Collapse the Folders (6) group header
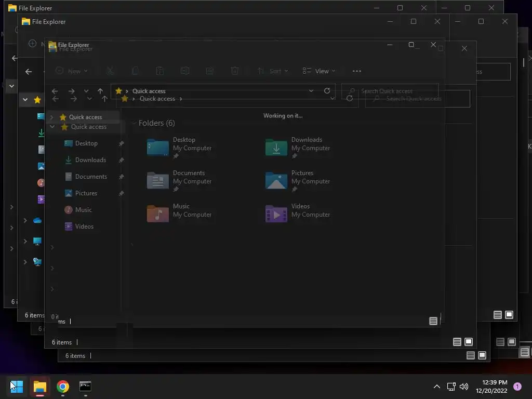Image resolution: width=532 pixels, height=399 pixels. [x=135, y=123]
